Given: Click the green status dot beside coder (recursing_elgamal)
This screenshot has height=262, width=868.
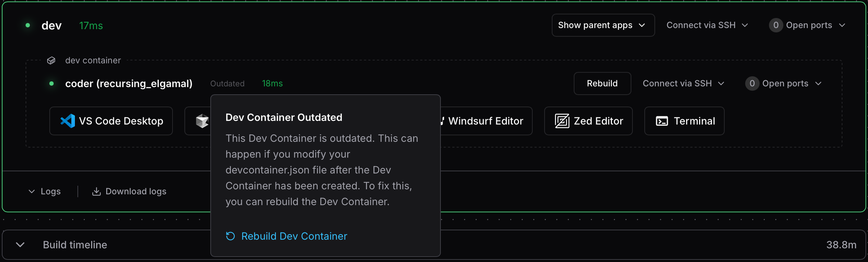Looking at the screenshot, I should click(x=52, y=83).
